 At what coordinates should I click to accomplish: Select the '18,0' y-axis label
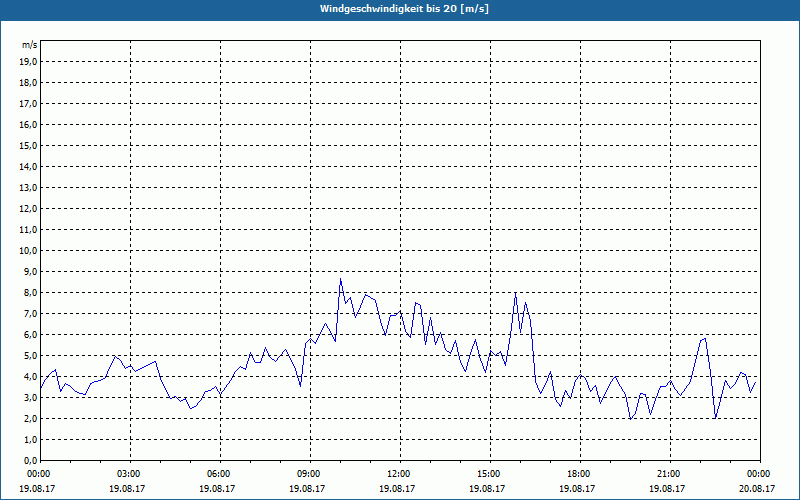[28, 83]
